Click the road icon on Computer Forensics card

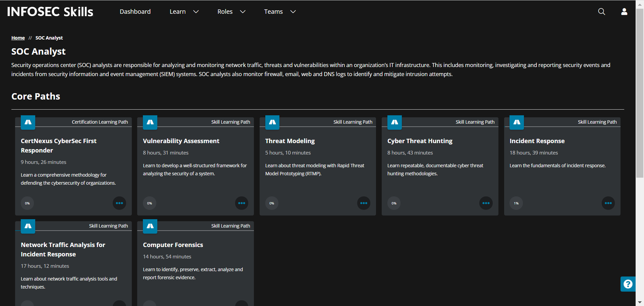pos(150,226)
